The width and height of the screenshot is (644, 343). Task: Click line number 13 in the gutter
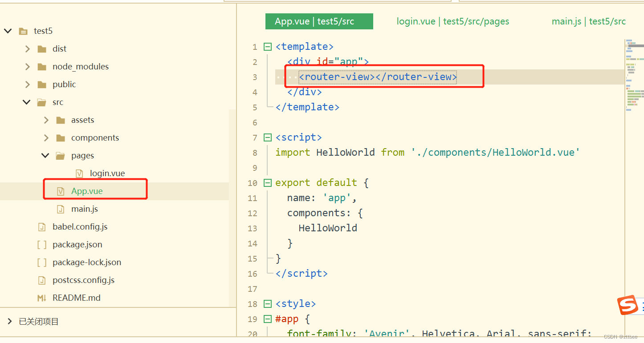pos(253,228)
